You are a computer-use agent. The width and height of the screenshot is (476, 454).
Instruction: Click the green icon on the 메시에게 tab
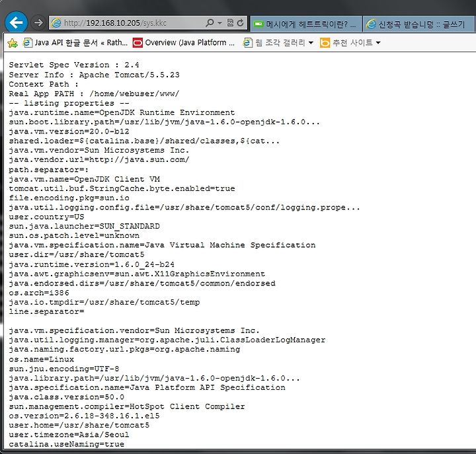(x=258, y=24)
